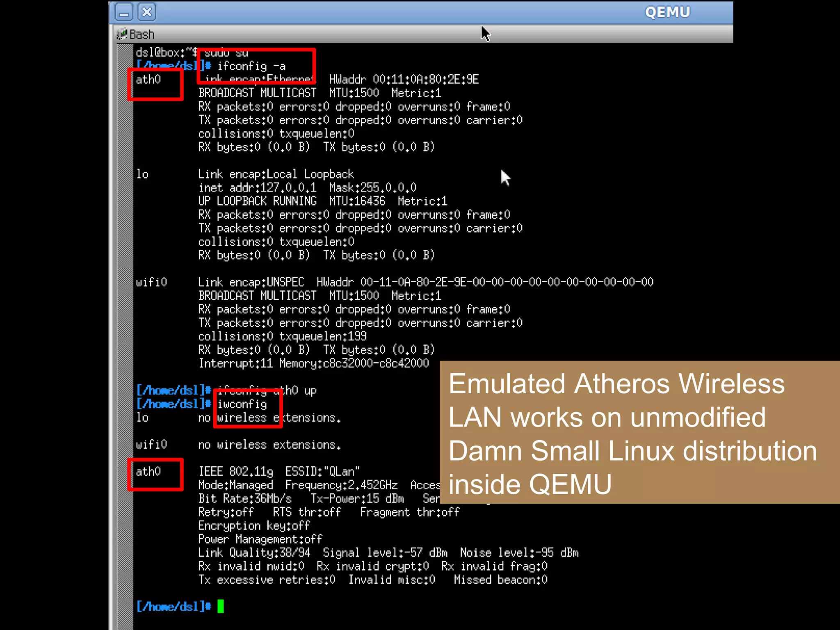840x630 pixels.
Task: Click the QEMU window title text
Action: tap(667, 12)
